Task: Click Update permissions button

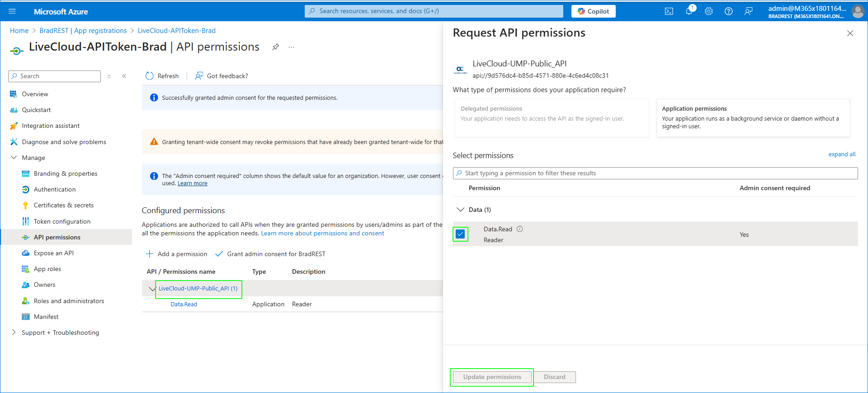Action: tap(492, 377)
